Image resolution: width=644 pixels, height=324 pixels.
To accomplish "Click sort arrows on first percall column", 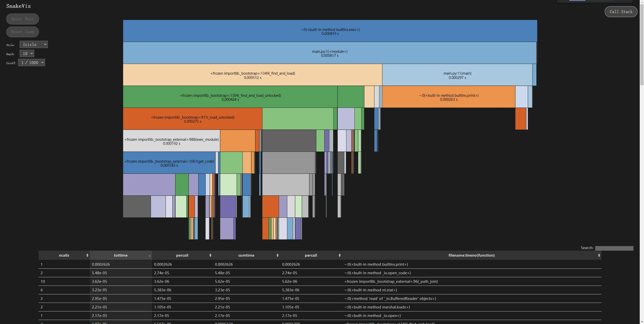I will coord(210,255).
